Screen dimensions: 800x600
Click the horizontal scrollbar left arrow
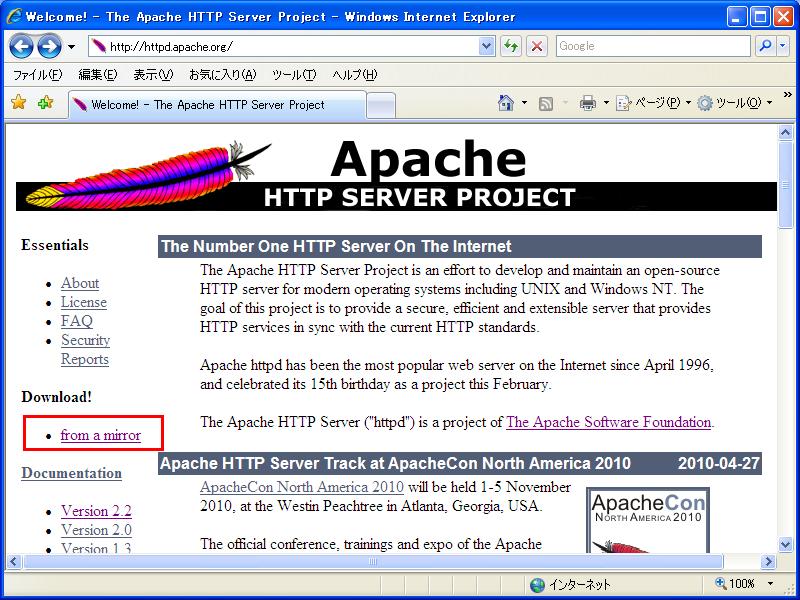tap(13, 562)
